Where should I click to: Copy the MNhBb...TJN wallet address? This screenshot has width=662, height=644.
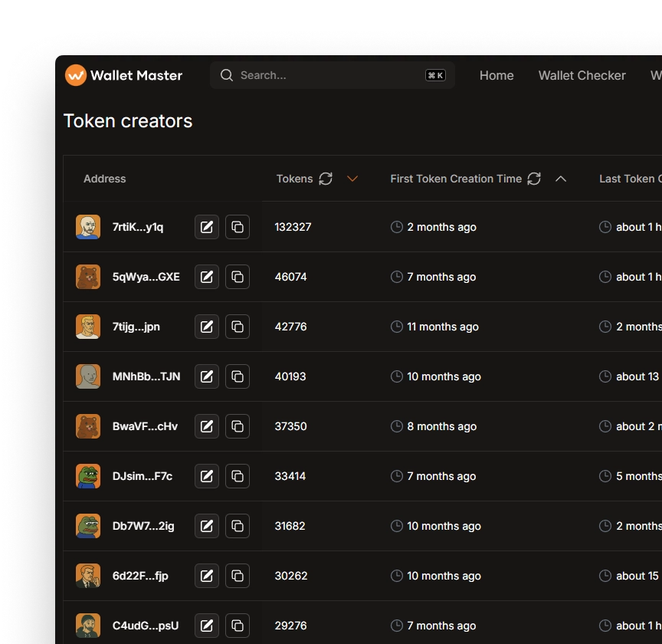point(238,376)
